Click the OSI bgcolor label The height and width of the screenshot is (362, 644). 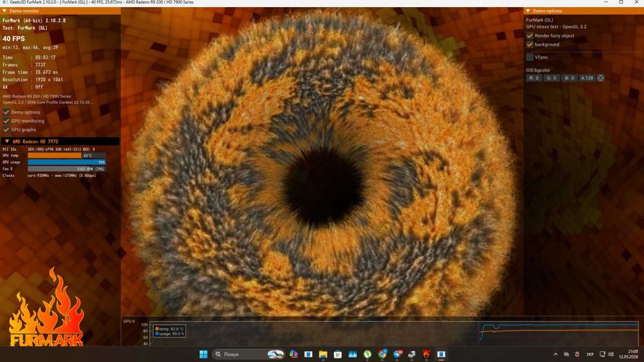coord(538,70)
